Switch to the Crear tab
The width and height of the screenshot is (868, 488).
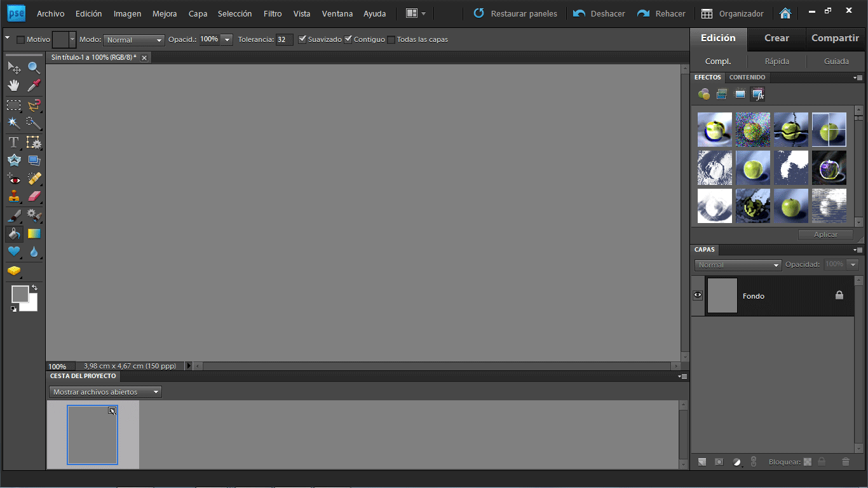coord(776,38)
